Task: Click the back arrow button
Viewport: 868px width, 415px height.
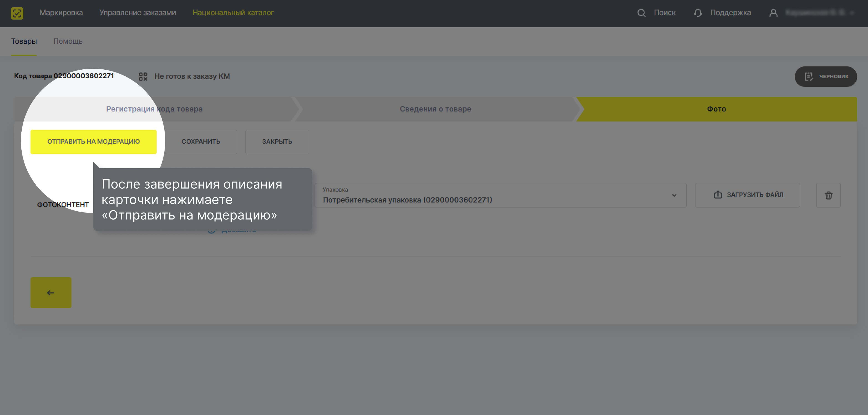Action: tap(51, 292)
